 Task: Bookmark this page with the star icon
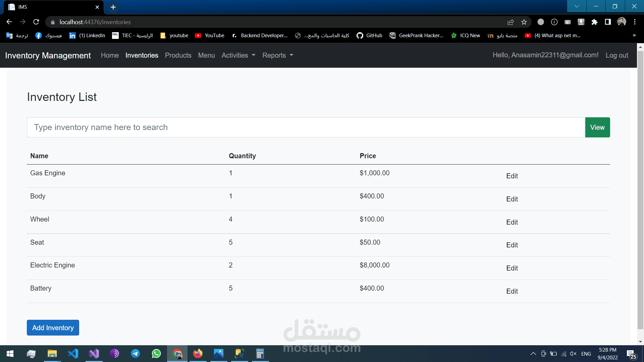coord(524,22)
